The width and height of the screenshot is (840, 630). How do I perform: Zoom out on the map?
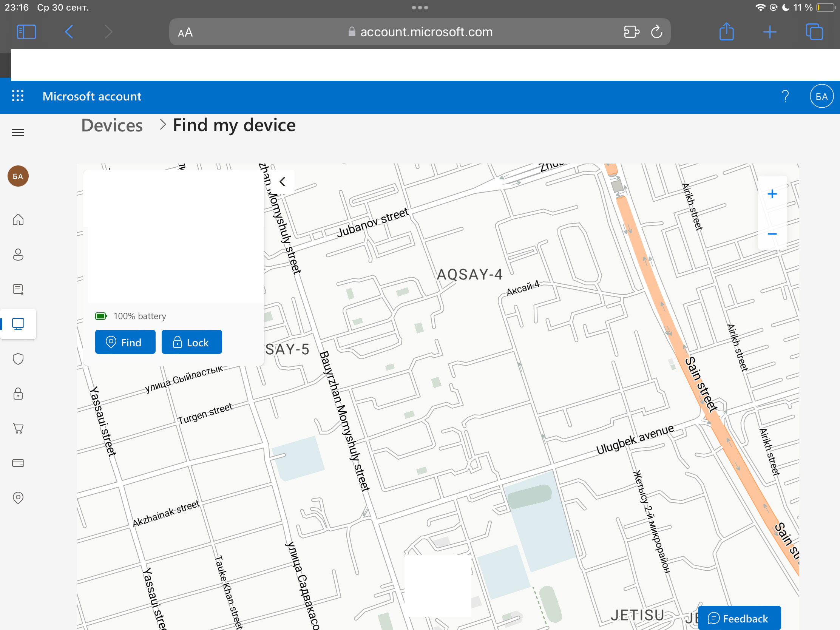[772, 234]
